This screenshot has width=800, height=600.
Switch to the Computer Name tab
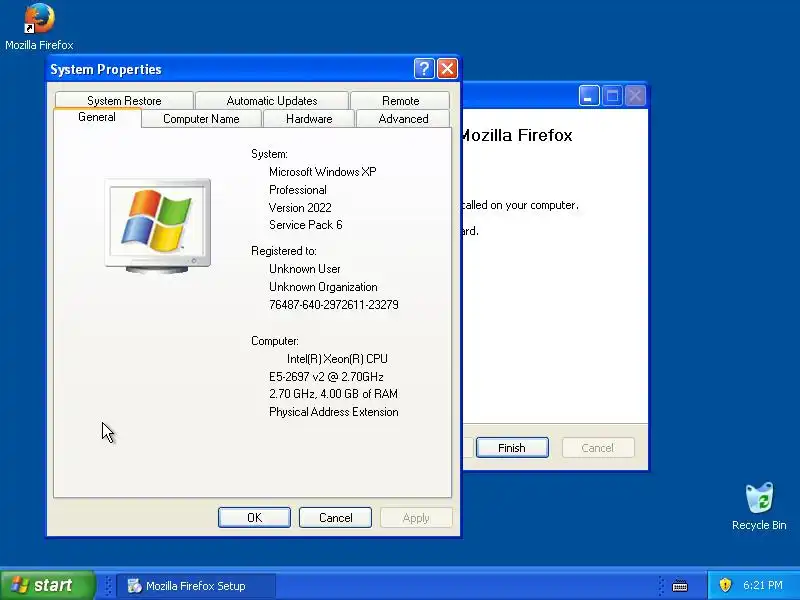tap(201, 119)
